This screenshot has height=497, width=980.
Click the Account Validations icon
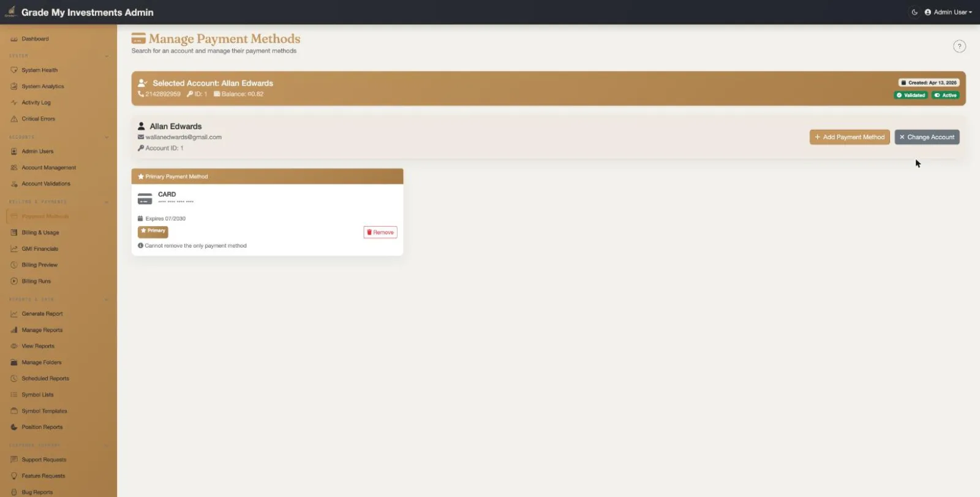pyautogui.click(x=14, y=184)
